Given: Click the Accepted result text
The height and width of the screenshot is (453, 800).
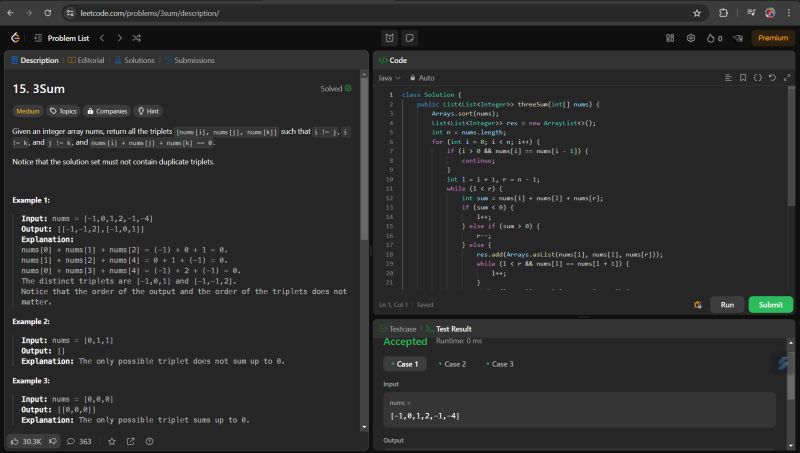Looking at the screenshot, I should pyautogui.click(x=405, y=342).
